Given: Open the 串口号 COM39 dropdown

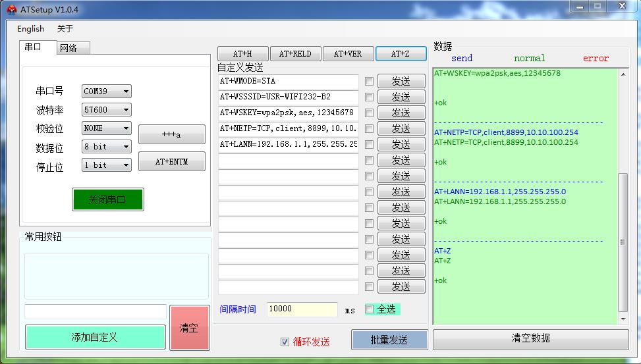Looking at the screenshot, I should click(106, 91).
